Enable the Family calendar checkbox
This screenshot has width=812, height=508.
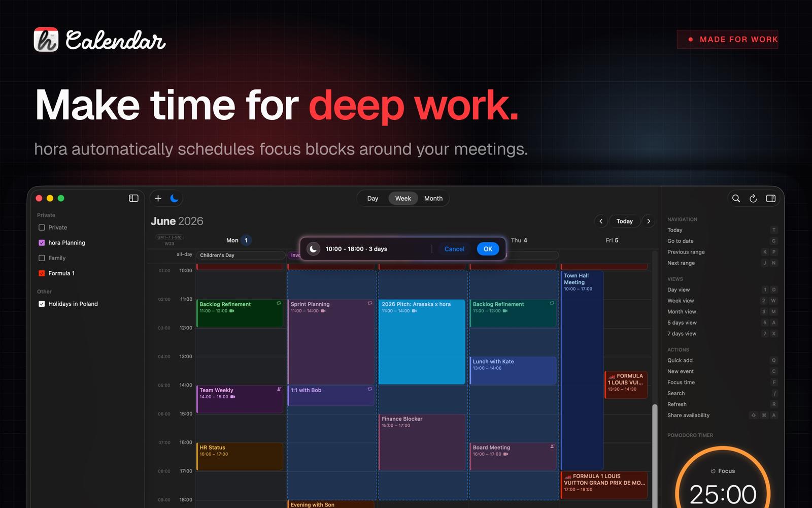(x=42, y=258)
